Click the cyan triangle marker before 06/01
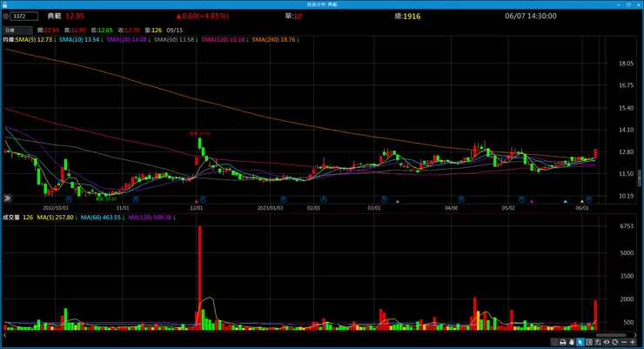 [x=566, y=201]
